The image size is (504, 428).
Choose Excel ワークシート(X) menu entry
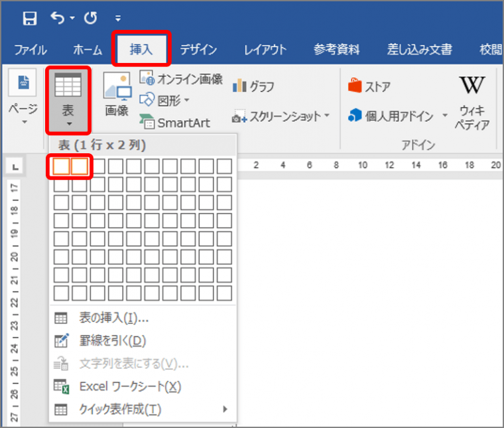(143, 386)
